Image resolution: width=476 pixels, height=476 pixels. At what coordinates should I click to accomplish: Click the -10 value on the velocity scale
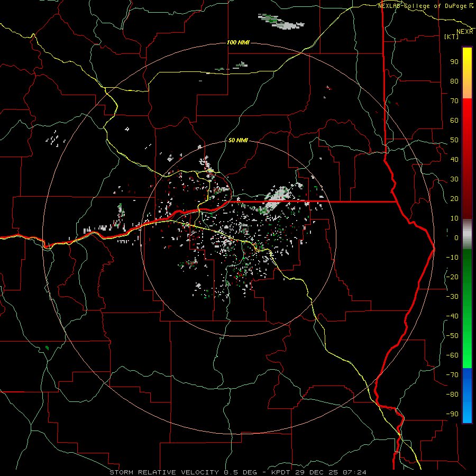pyautogui.click(x=452, y=258)
